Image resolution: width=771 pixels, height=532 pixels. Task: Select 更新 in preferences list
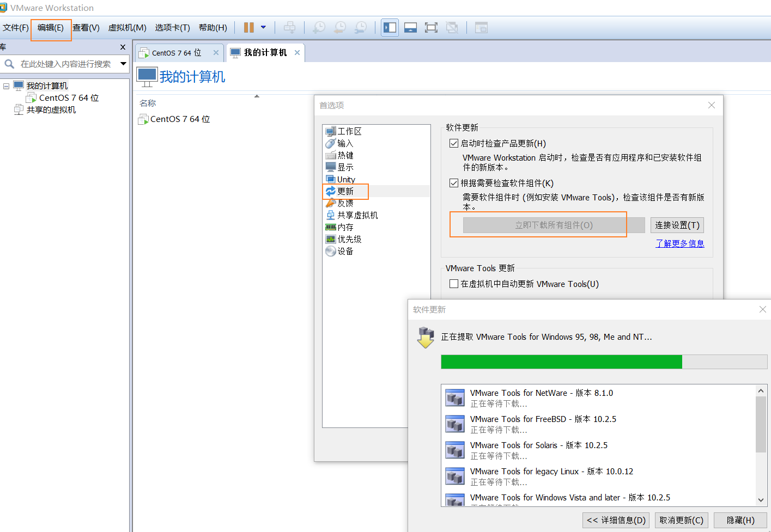pos(345,191)
